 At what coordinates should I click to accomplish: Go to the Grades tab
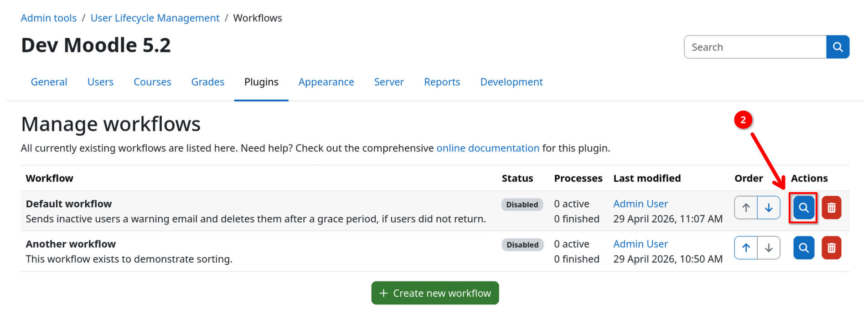pos(207,82)
